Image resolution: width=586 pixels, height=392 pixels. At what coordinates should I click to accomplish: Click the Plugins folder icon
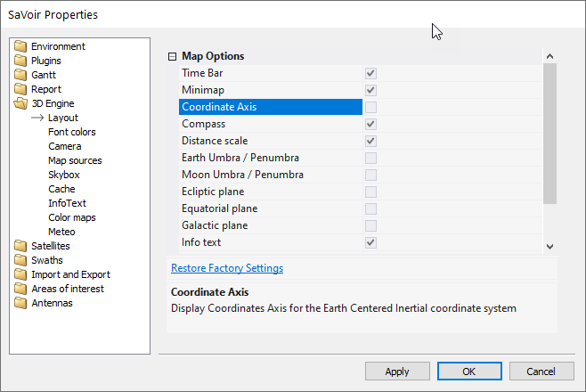tap(20, 61)
